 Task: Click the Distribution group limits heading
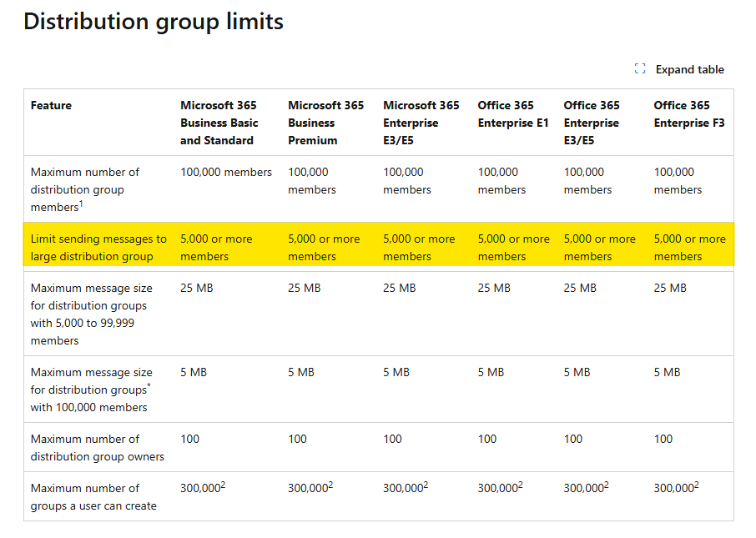pos(154,23)
